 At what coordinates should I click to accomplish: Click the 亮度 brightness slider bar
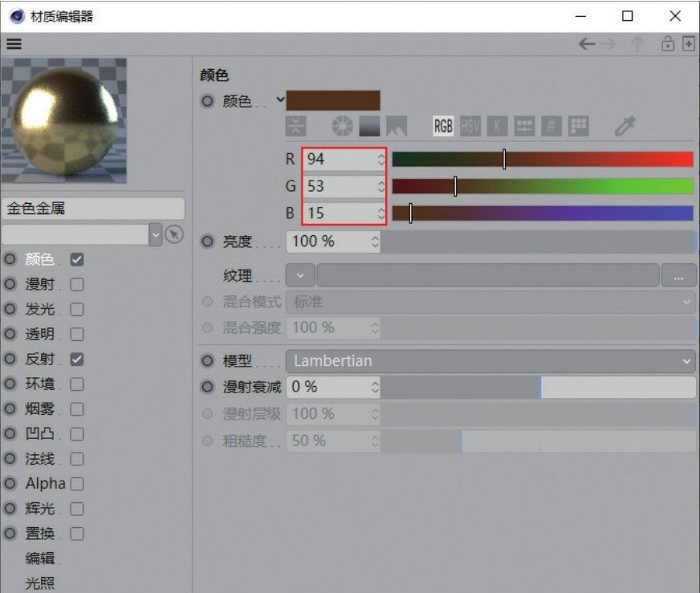[x=538, y=242]
